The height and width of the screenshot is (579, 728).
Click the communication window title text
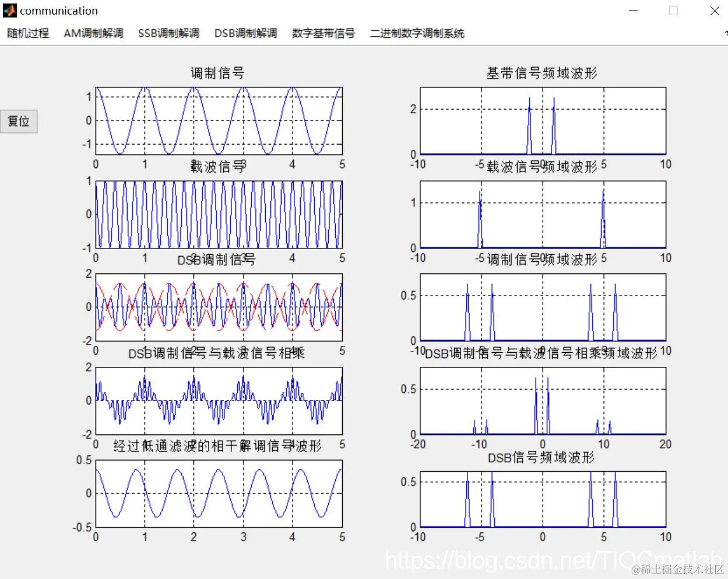pos(59,10)
